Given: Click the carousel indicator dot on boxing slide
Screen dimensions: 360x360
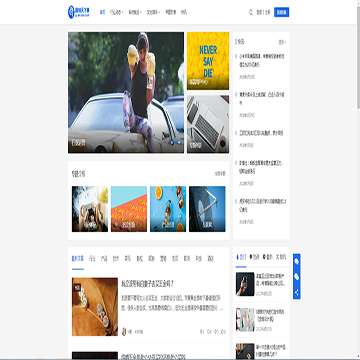Looking at the screenshot, I should (x=176, y=143).
